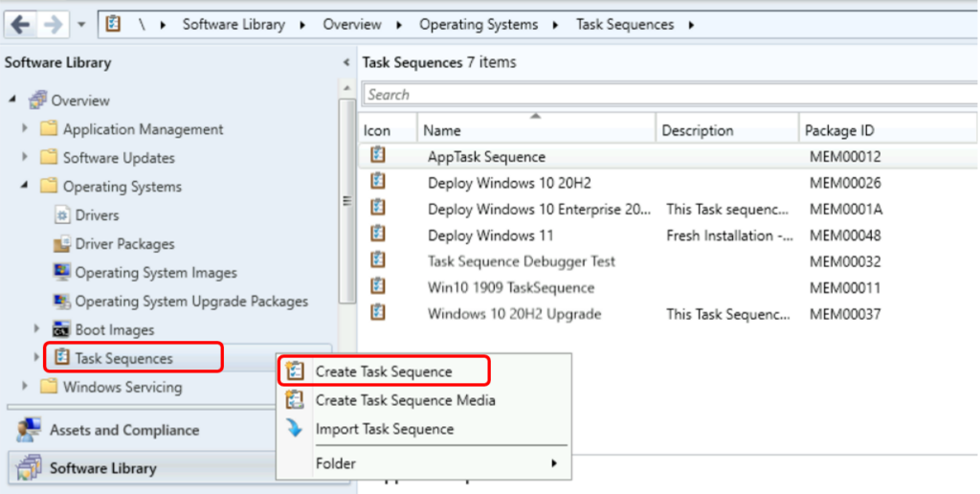
Task: Click the Operating System Images icon
Action: [61, 273]
